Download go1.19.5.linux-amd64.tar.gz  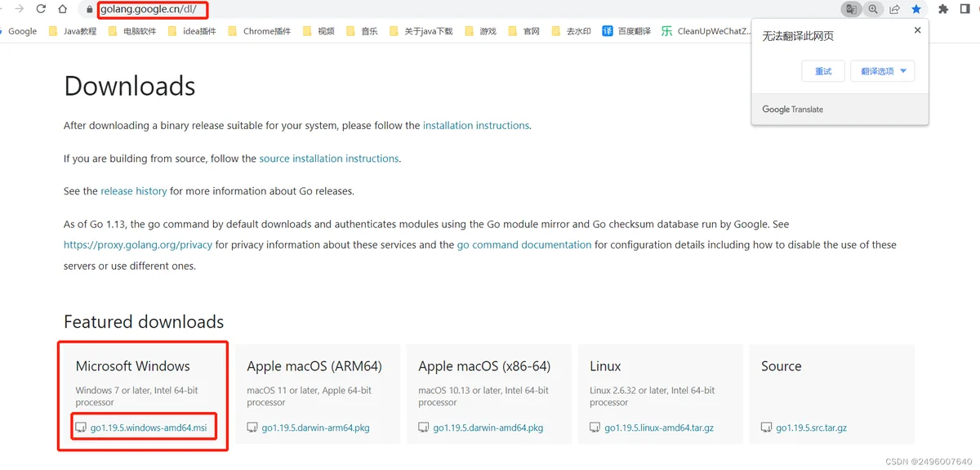pyautogui.click(x=652, y=427)
